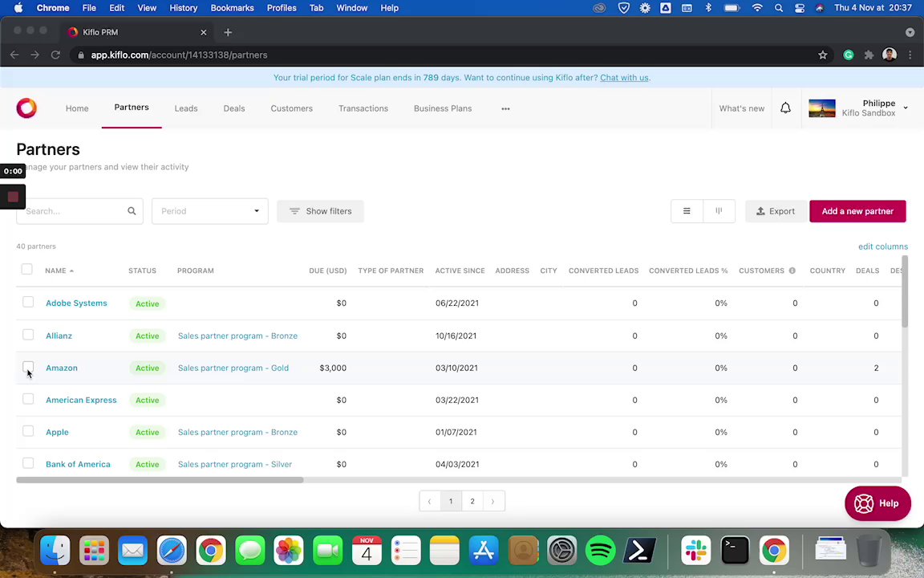This screenshot has width=924, height=578.
Task: Click the search magnifier icon
Action: click(x=132, y=211)
